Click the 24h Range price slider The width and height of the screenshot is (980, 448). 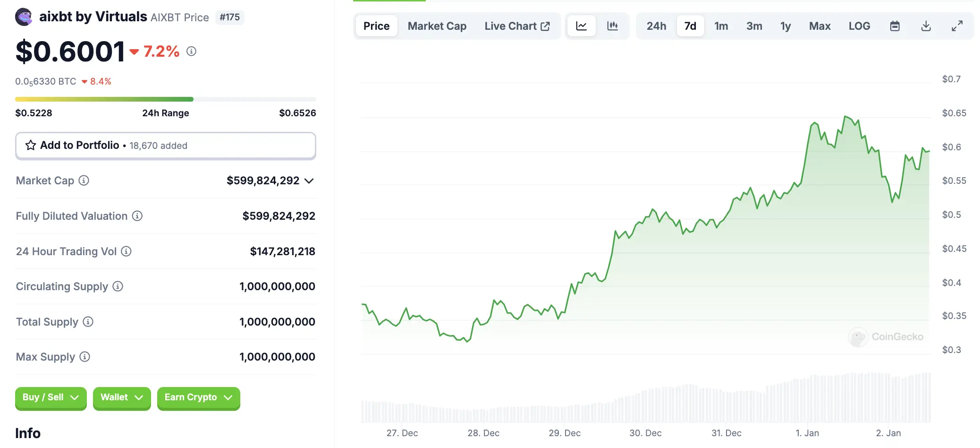[x=165, y=99]
